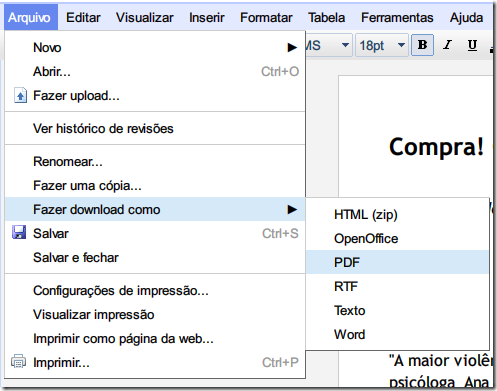Image resolution: width=497 pixels, height=391 pixels.
Task: Download as HTML (zip)
Action: [x=397, y=214]
